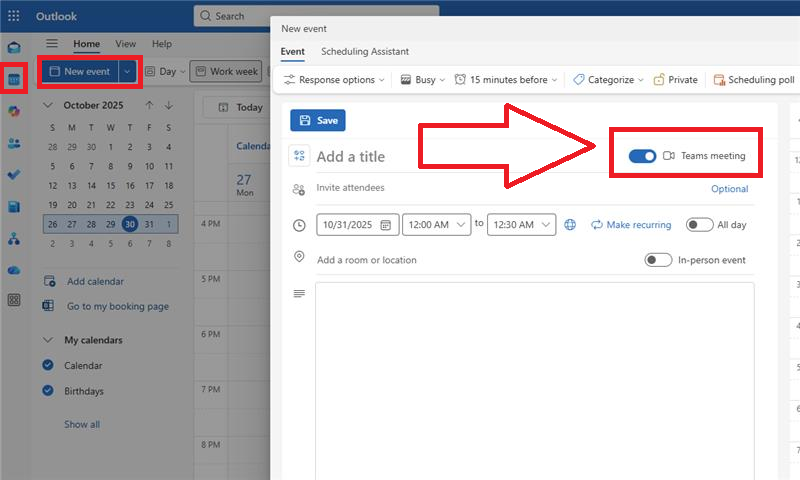Open Word app icon in sidebar

click(x=14, y=207)
